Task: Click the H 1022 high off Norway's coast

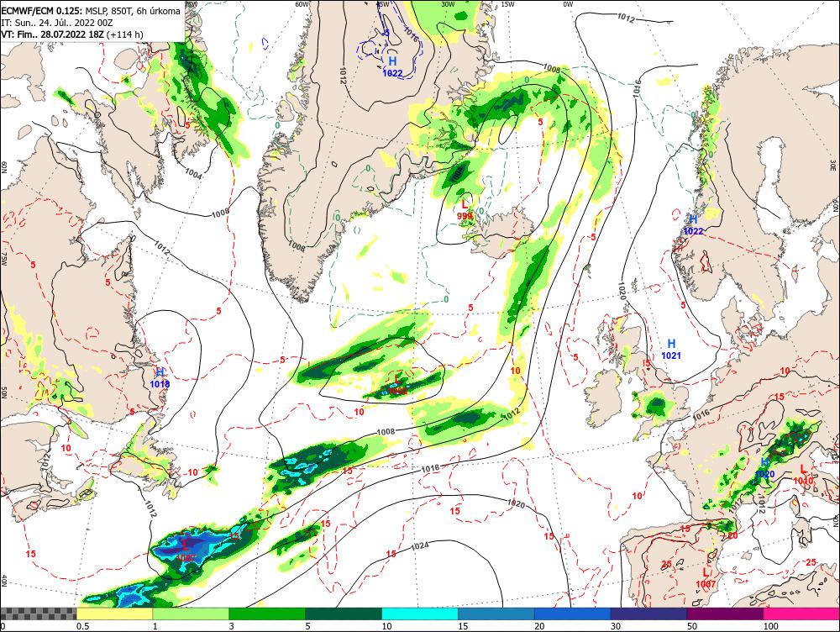Action: tap(693, 225)
